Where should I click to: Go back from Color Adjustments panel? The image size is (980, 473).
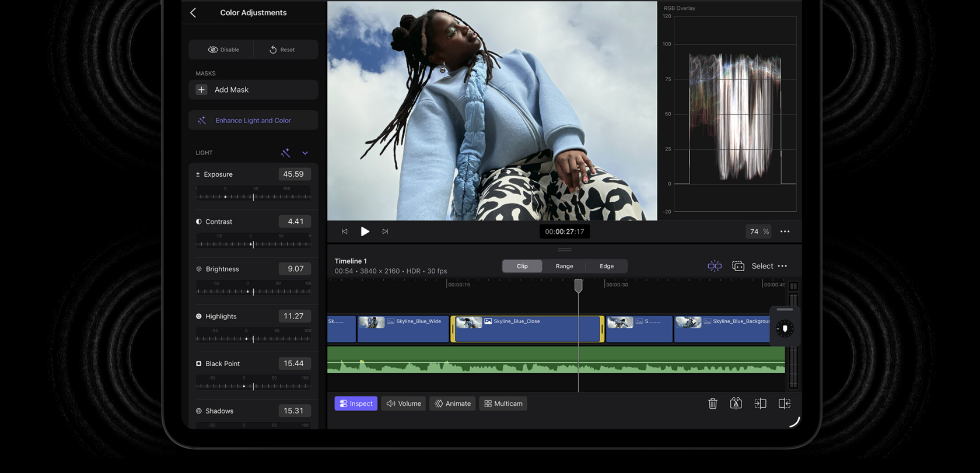[193, 13]
